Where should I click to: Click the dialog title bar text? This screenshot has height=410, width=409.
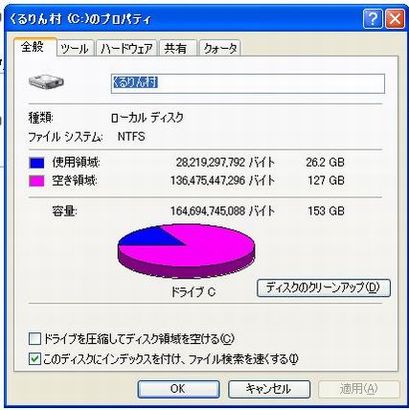tap(80, 19)
